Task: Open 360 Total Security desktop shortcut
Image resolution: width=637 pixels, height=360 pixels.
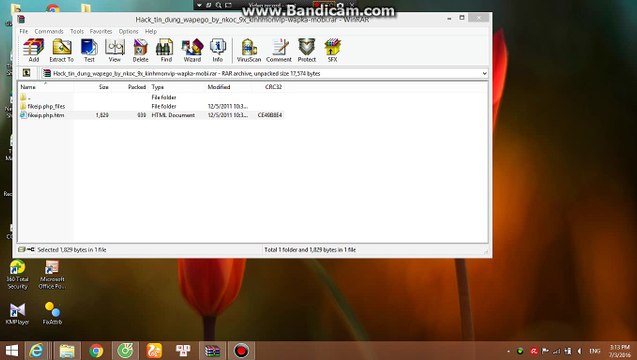Action: tap(17, 275)
